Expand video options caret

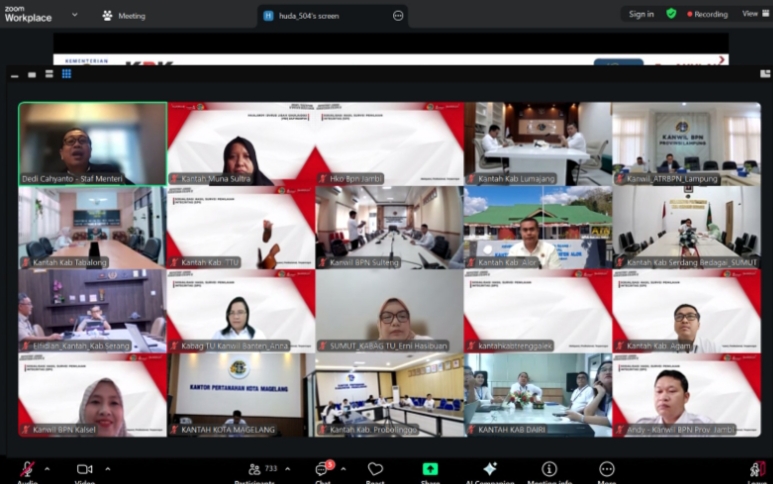pos(108,468)
